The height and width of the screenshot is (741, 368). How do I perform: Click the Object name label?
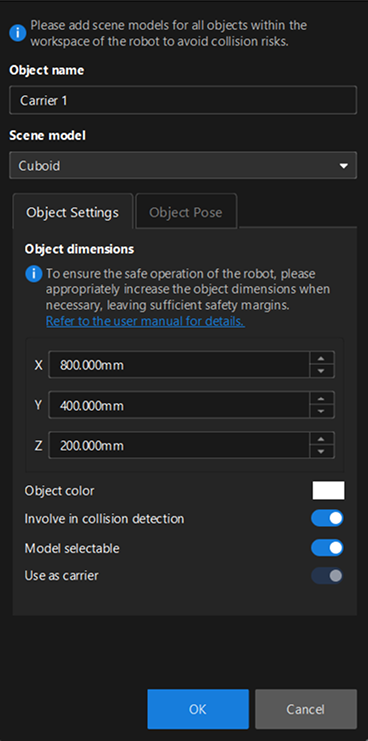46,70
